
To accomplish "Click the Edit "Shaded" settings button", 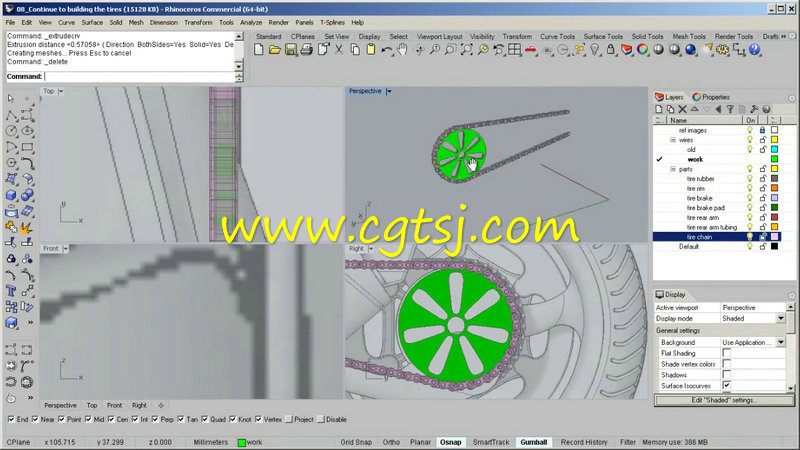I will coord(724,401).
